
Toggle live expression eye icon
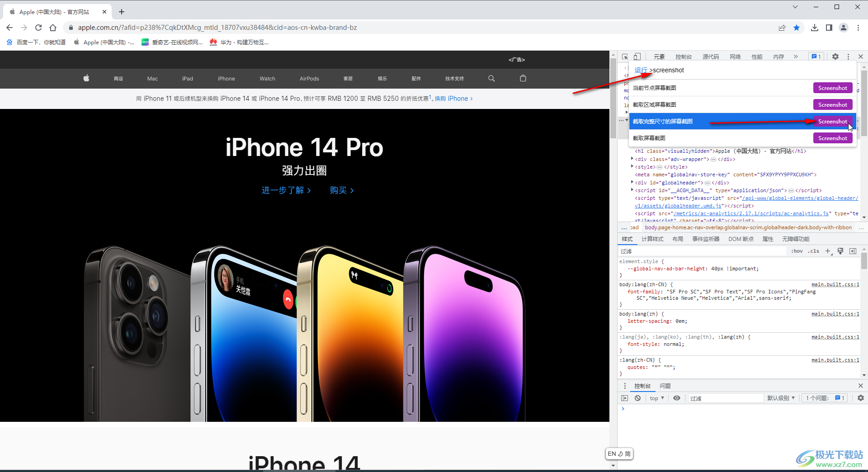point(677,398)
